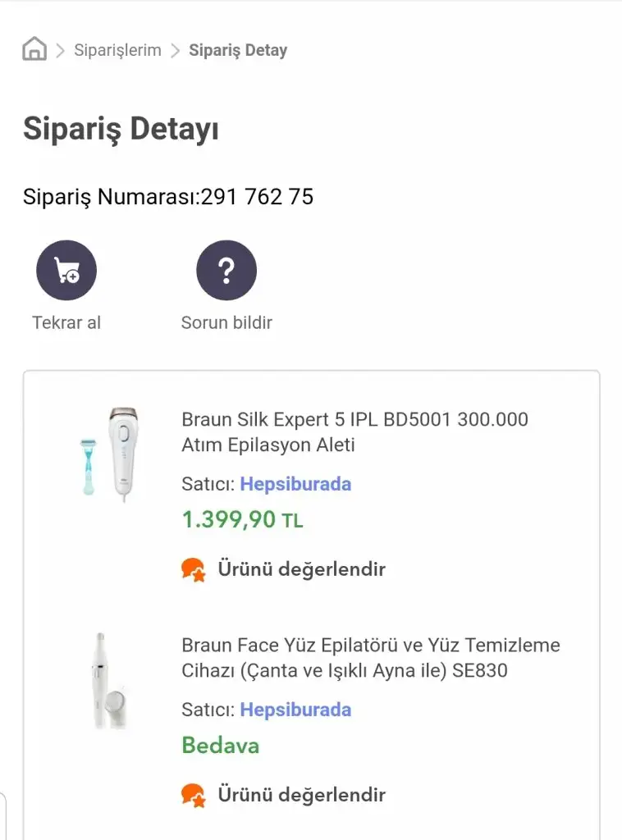Open the Braun Face Yüz Epilatörü product title
Viewport: 622px width, 840px height.
tap(371, 658)
